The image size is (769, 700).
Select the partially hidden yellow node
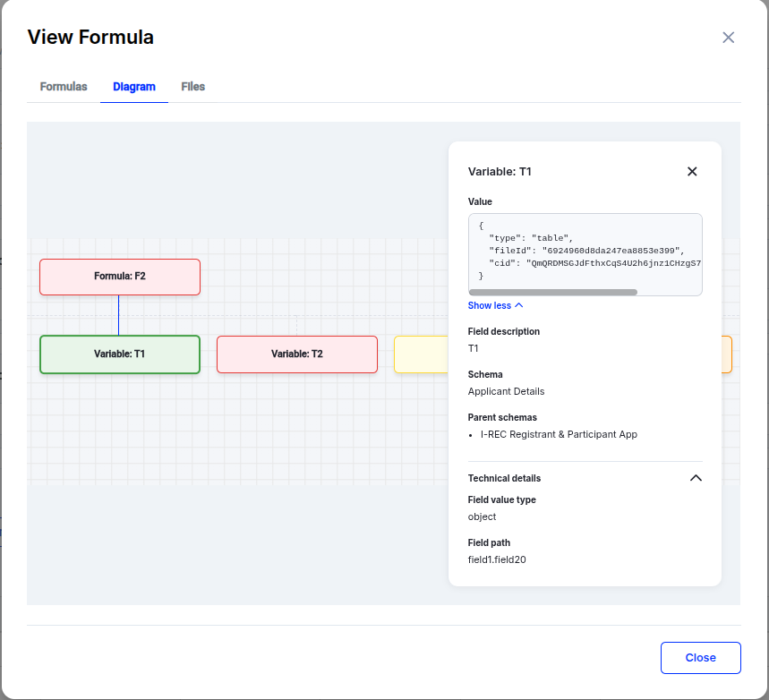click(x=421, y=354)
